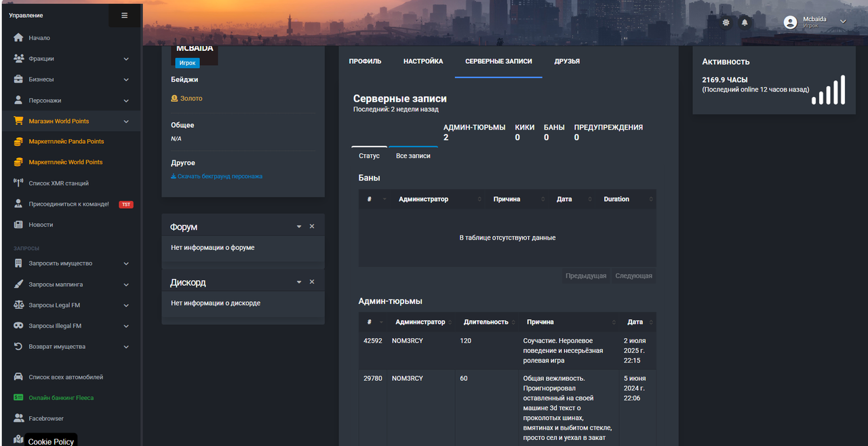
Task: Click the Фракции people icon
Action: [x=18, y=58]
